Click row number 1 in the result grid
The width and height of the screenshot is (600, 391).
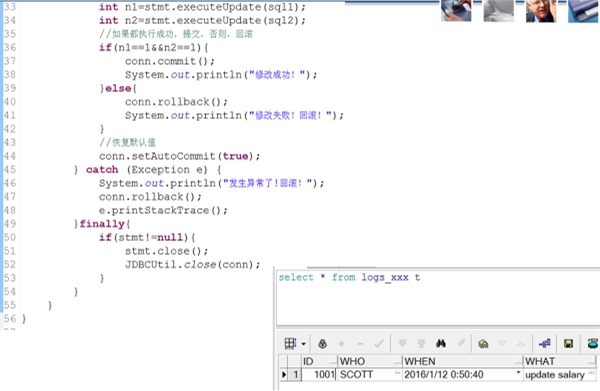(295, 375)
